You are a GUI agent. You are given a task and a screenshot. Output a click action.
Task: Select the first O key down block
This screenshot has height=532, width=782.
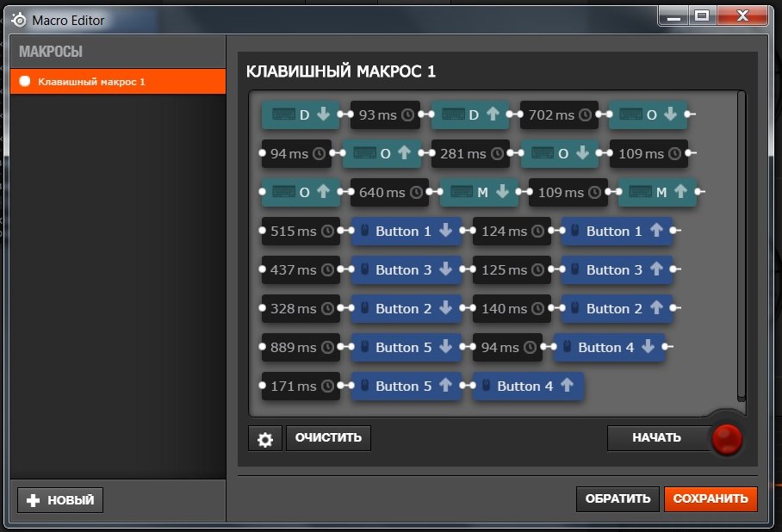click(x=648, y=114)
